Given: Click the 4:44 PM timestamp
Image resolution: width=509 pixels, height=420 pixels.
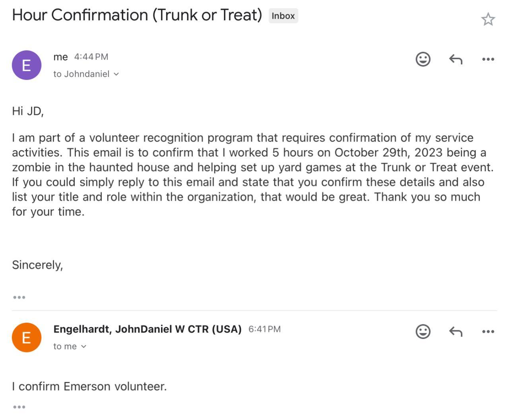Looking at the screenshot, I should click(91, 57).
